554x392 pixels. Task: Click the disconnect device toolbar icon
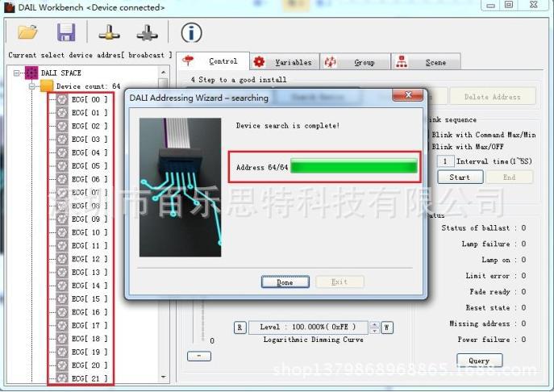[x=147, y=32]
